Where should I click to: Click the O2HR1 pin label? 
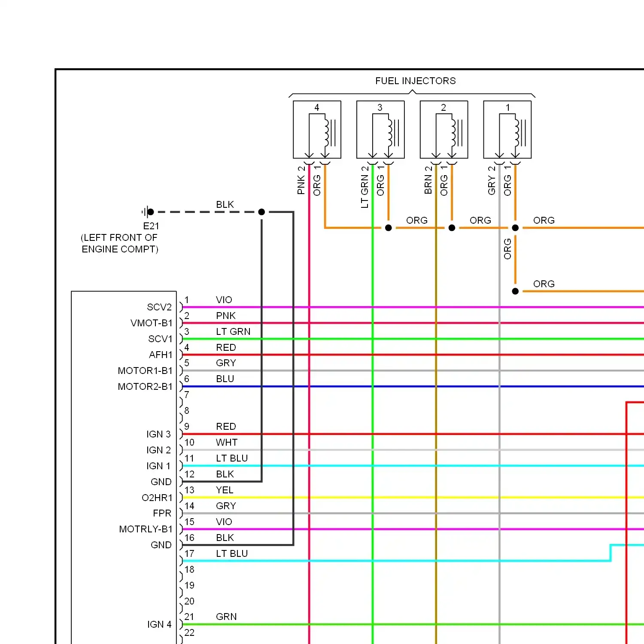coord(157,498)
